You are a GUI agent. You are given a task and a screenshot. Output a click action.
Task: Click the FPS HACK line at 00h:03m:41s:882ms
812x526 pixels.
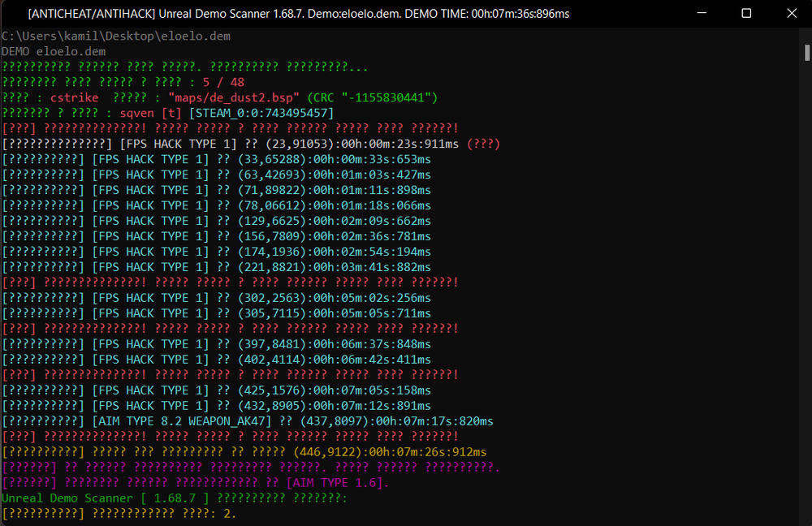[217, 267]
